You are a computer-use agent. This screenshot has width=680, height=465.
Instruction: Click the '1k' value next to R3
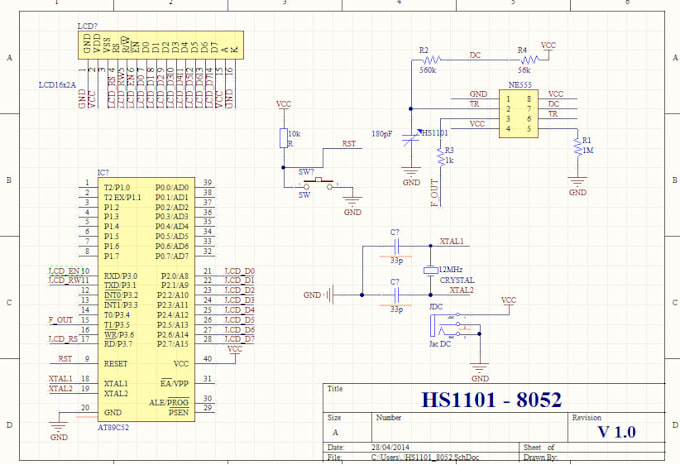[x=449, y=160]
